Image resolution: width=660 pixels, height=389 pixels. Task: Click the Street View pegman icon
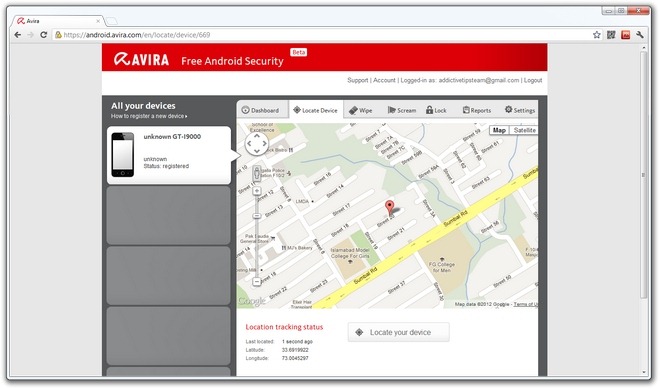[256, 173]
